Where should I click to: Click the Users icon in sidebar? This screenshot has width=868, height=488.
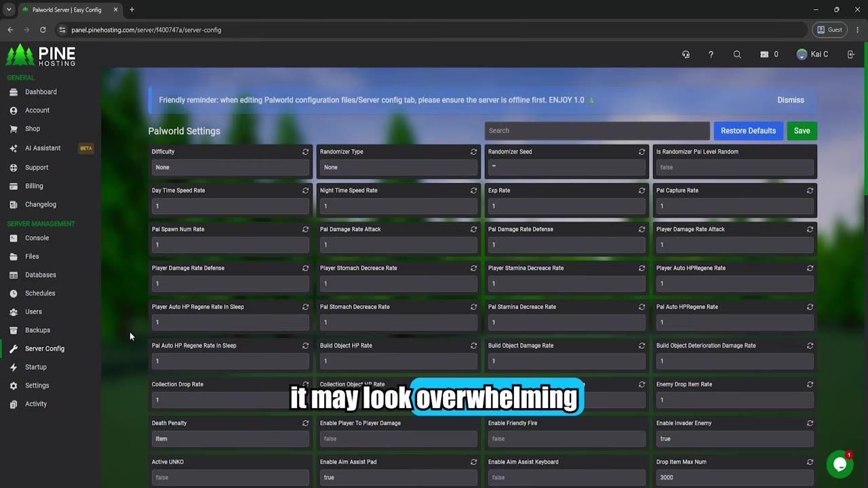(x=14, y=312)
